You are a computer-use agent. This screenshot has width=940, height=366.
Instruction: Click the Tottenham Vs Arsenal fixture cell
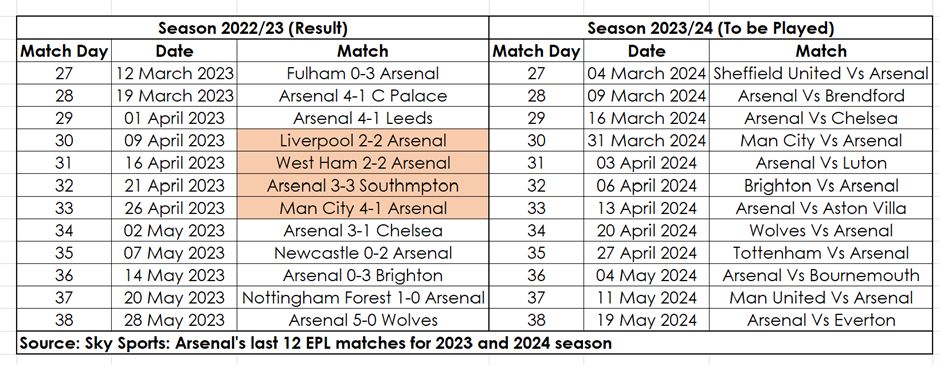click(x=821, y=253)
